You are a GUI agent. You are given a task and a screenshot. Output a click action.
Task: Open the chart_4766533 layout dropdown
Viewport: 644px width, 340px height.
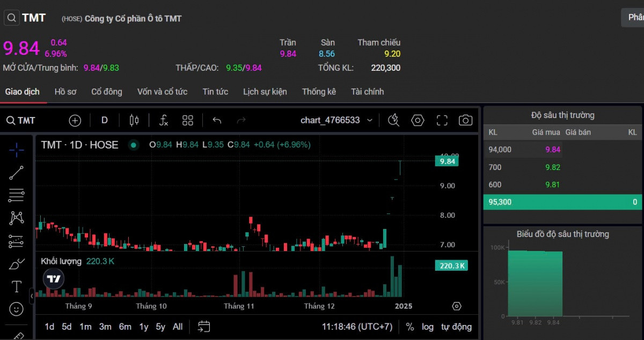click(x=336, y=120)
